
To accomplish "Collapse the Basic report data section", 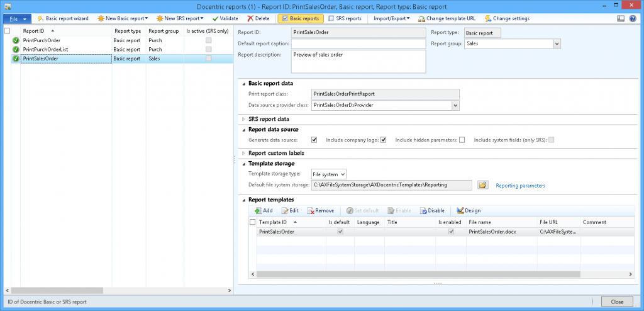I will click(x=243, y=84).
